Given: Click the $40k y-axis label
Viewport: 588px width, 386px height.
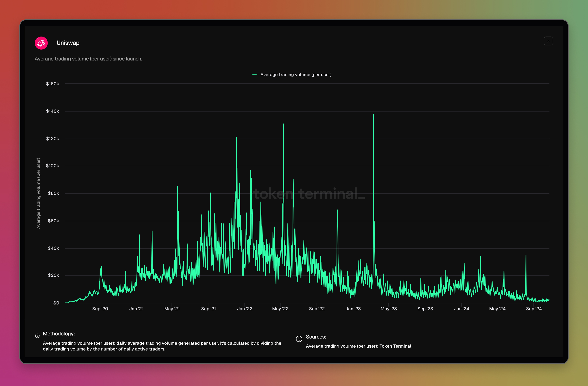Looking at the screenshot, I should click(53, 248).
